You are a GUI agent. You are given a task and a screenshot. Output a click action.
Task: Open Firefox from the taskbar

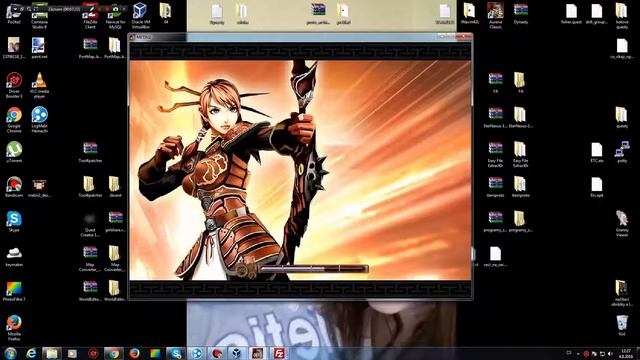[134, 353]
